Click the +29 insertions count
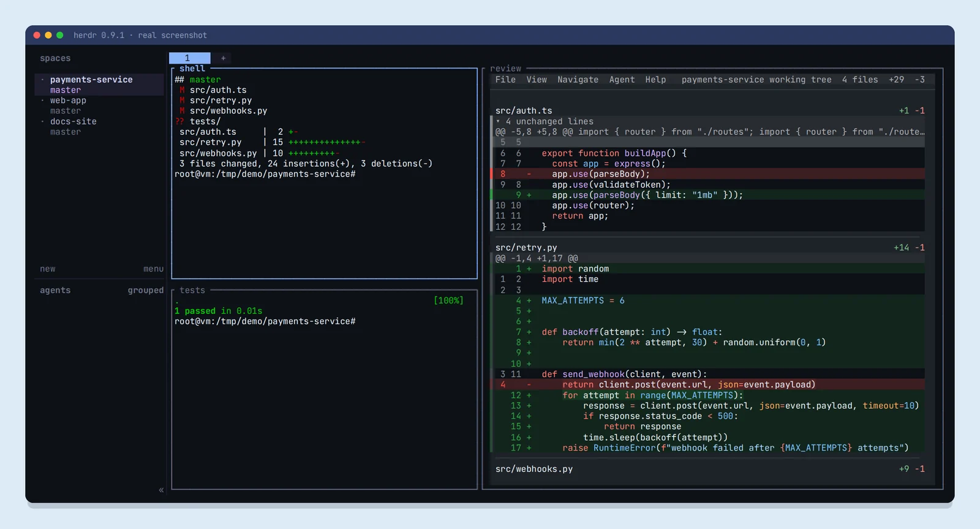This screenshot has width=980, height=529. click(x=896, y=80)
